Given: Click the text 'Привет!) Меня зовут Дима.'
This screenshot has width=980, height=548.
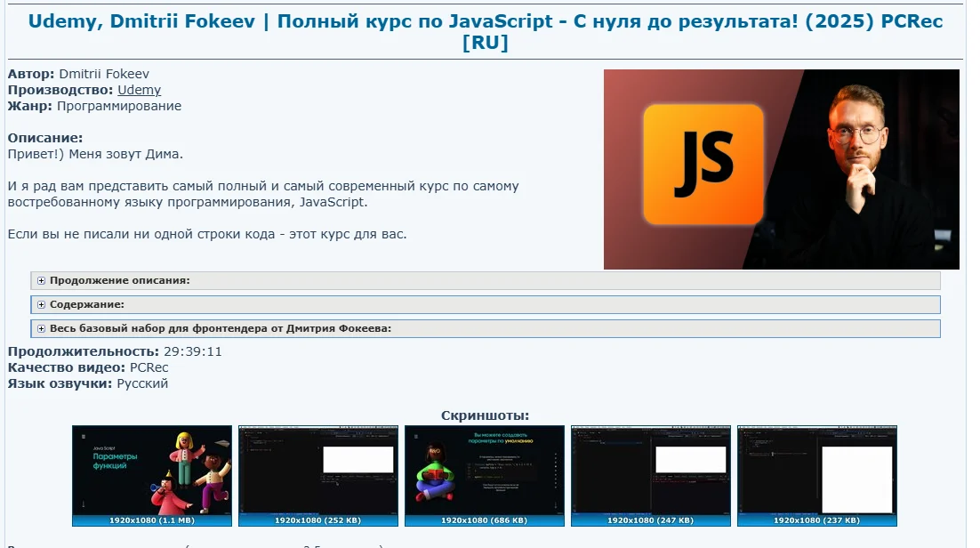Looking at the screenshot, I should coord(95,154).
